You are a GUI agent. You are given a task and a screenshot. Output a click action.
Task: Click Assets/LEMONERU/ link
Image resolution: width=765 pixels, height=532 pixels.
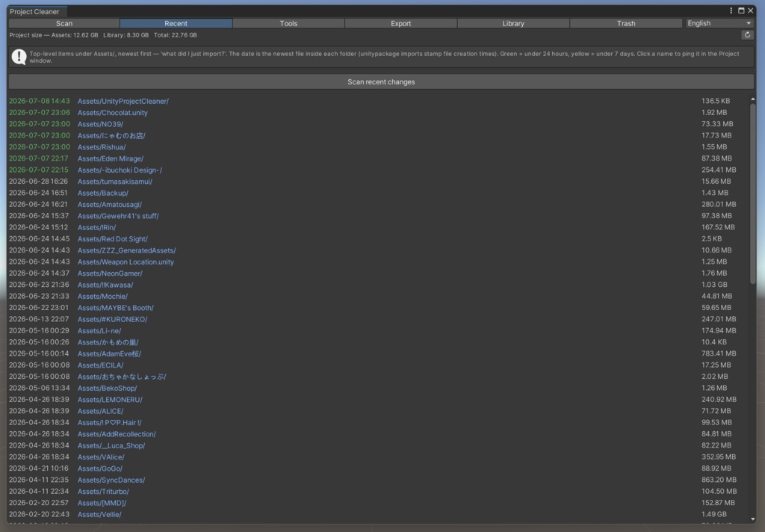(110, 400)
